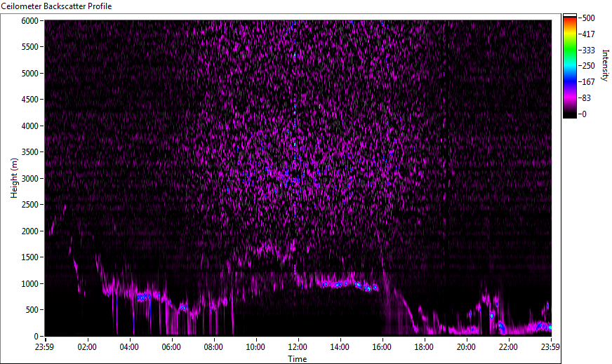
Task: Click the 6000 height axis tick label
Action: point(29,20)
